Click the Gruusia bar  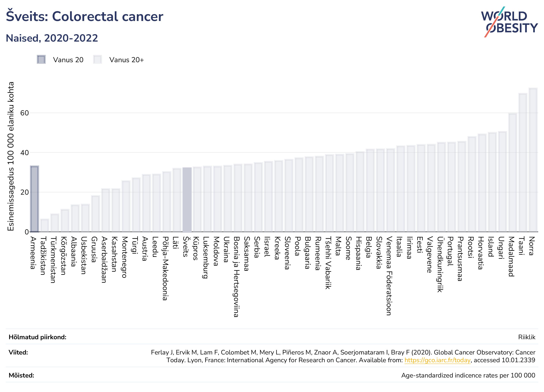click(x=95, y=214)
